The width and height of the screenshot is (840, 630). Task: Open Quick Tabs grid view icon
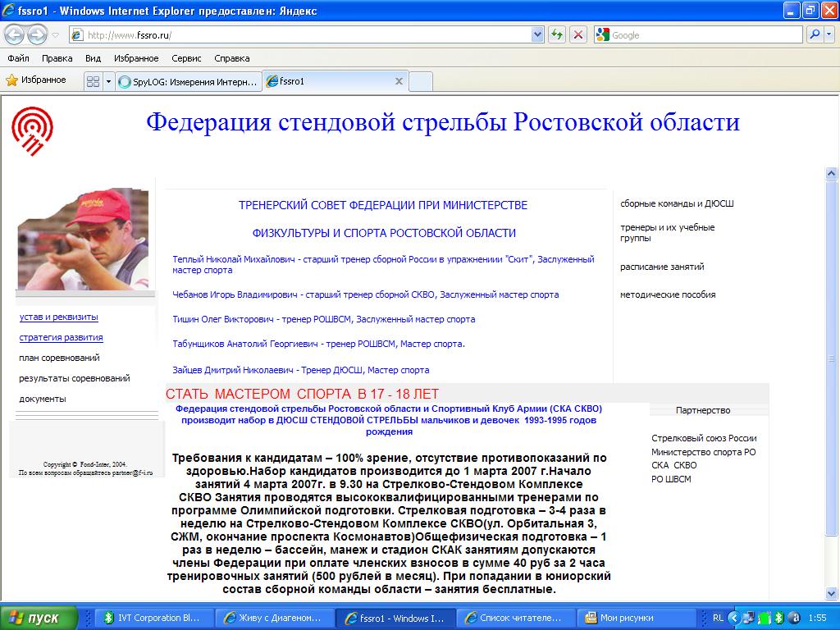tap(91, 81)
